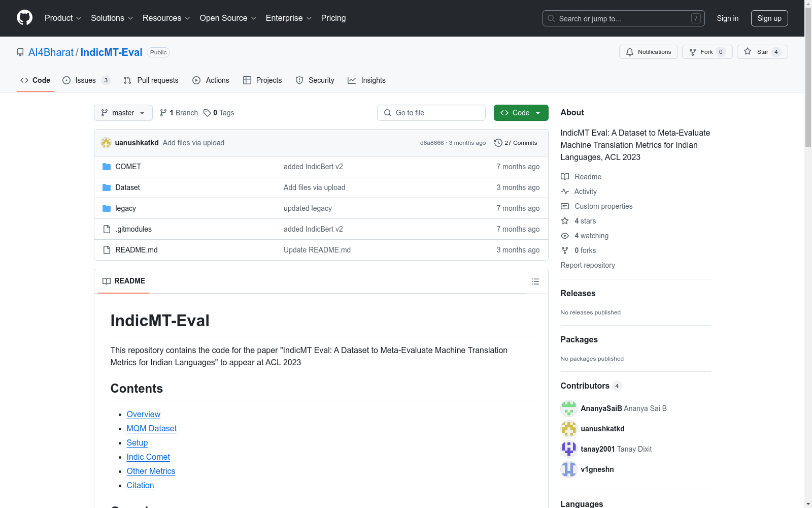
Task: Click the COMET folder icon
Action: pyautogui.click(x=107, y=167)
